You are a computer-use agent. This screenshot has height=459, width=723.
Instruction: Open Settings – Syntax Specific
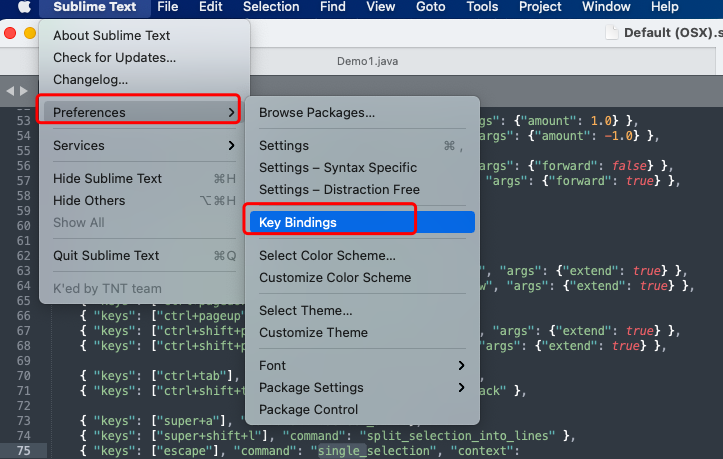(x=362, y=167)
